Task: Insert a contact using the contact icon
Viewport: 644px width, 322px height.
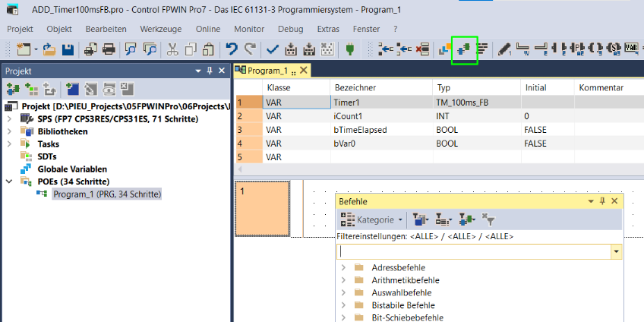Action: pyautogui.click(x=558, y=49)
